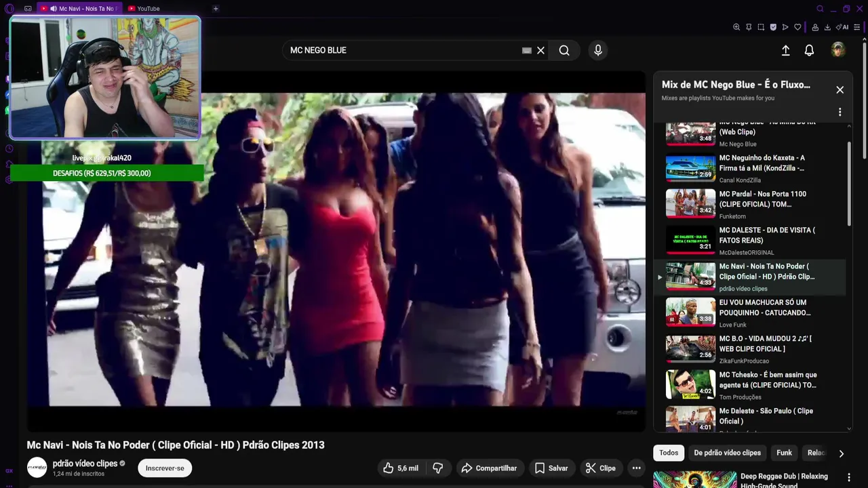The height and width of the screenshot is (488, 868).
Task: Play MC Neguinho do Kaxeta playlist item
Action: point(751,169)
